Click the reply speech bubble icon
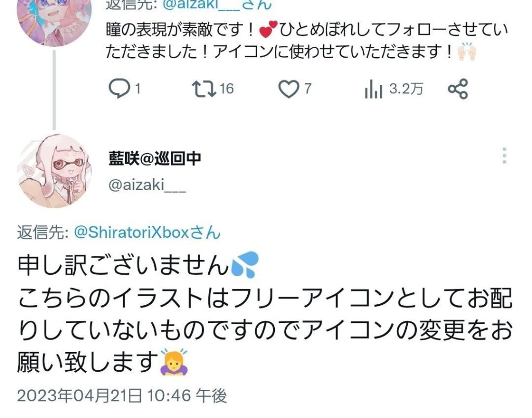Image resolution: width=532 pixels, height=418 pixels. click(x=119, y=89)
